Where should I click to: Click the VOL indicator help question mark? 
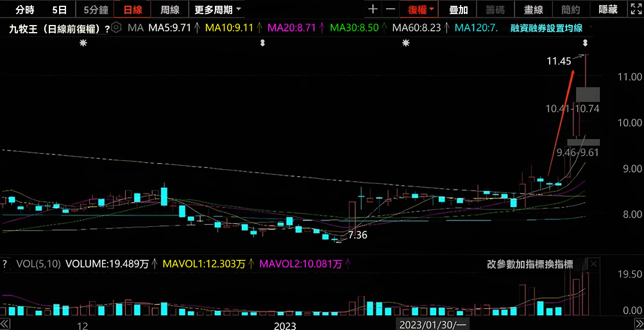(5, 263)
